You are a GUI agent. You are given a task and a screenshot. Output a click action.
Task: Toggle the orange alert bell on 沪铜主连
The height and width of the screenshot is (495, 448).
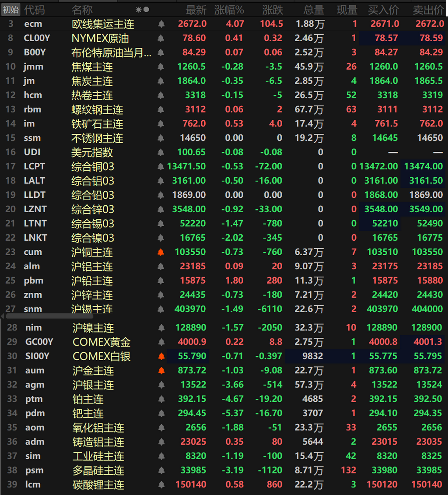coord(161,252)
